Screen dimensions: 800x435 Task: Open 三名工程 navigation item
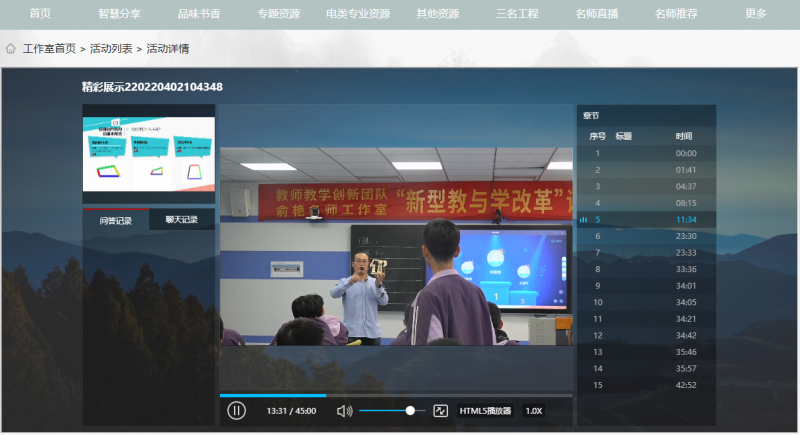tap(517, 14)
